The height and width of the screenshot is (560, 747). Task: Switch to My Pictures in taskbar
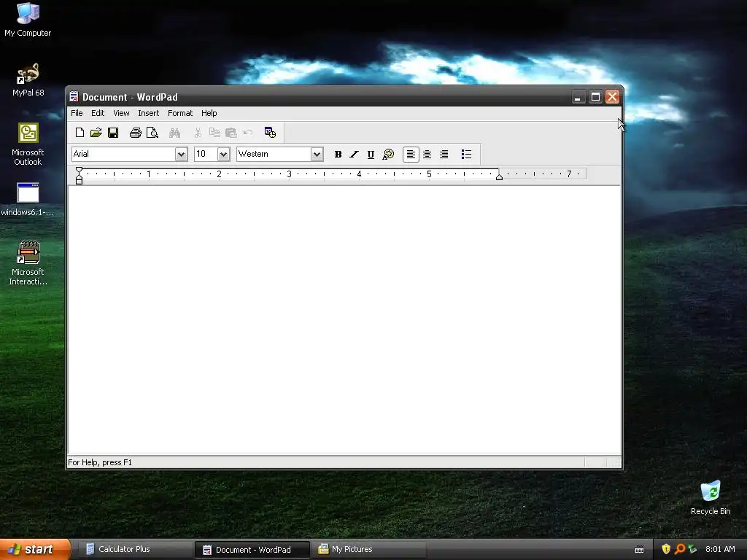368,550
